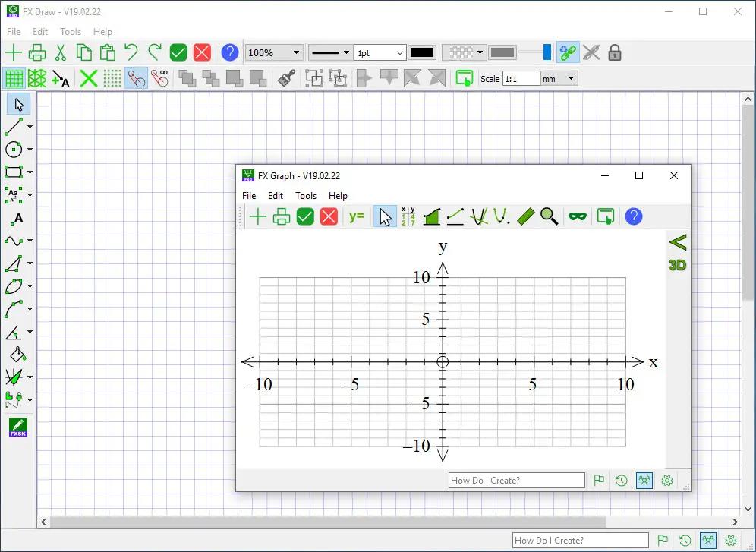This screenshot has height=552, width=756.
Task: Click the How Do I Create field in FX Graph
Action: click(x=516, y=480)
